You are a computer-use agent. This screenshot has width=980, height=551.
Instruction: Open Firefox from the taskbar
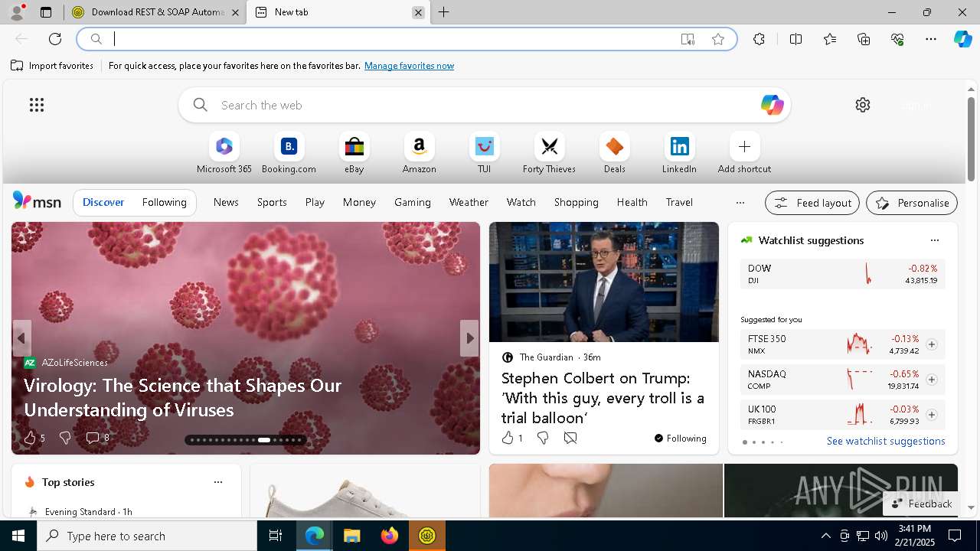tap(390, 536)
